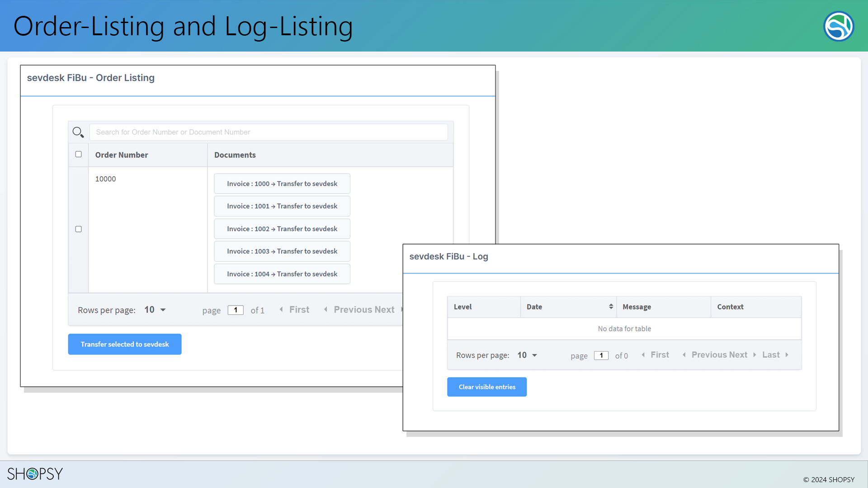Click the sevdesk FiBu search icon
This screenshot has height=488, width=868.
click(78, 131)
